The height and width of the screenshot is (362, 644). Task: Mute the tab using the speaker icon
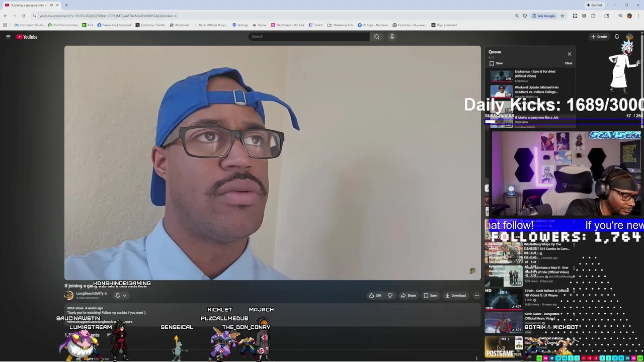pyautogui.click(x=51, y=5)
